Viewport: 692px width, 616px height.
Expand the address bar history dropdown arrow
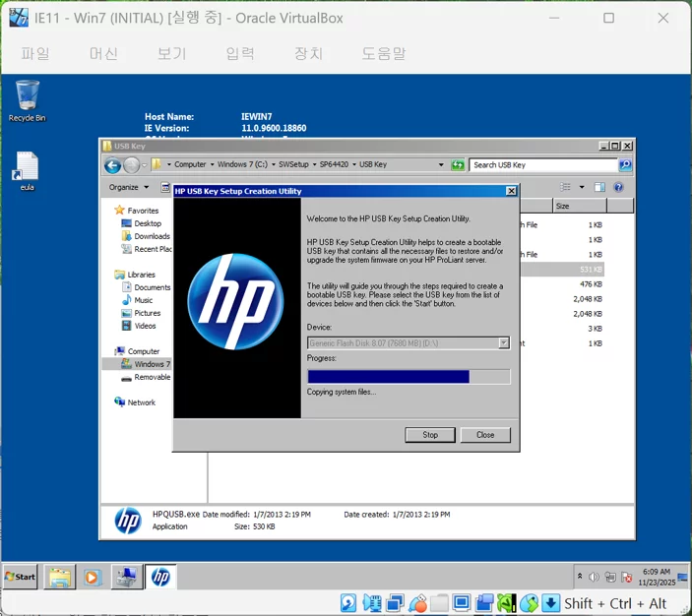pos(441,165)
